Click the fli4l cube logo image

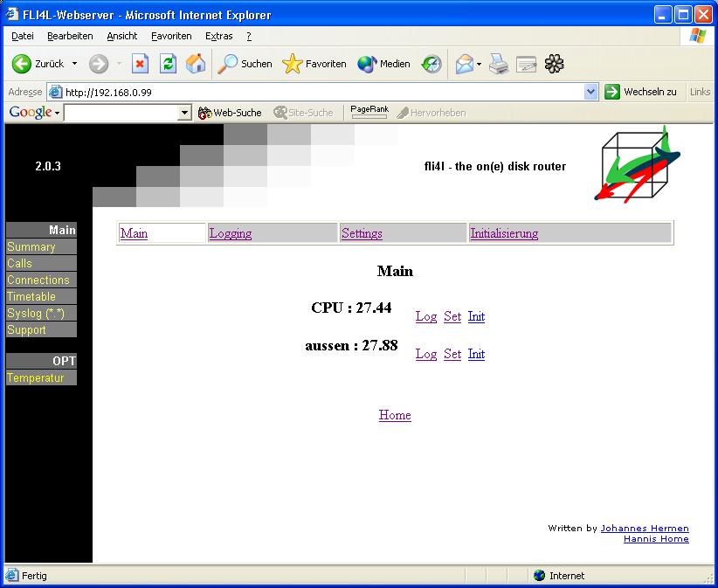coord(638,164)
